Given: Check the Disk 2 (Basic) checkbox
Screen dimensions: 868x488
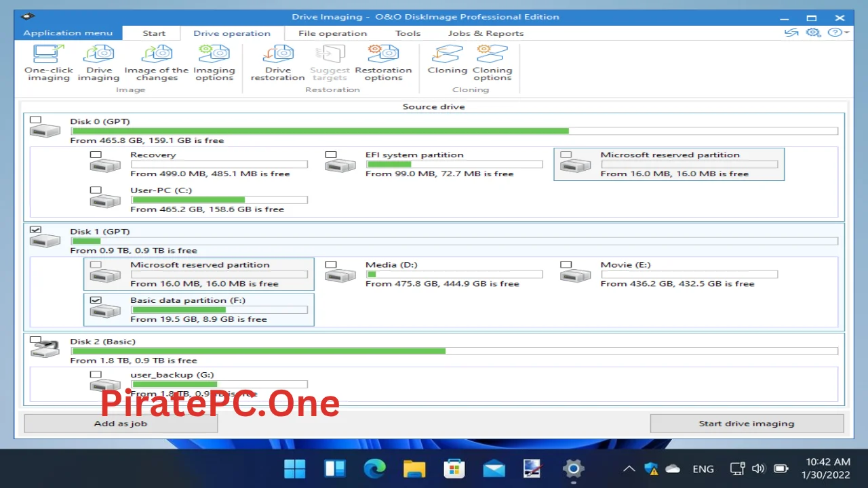Looking at the screenshot, I should 36,340.
